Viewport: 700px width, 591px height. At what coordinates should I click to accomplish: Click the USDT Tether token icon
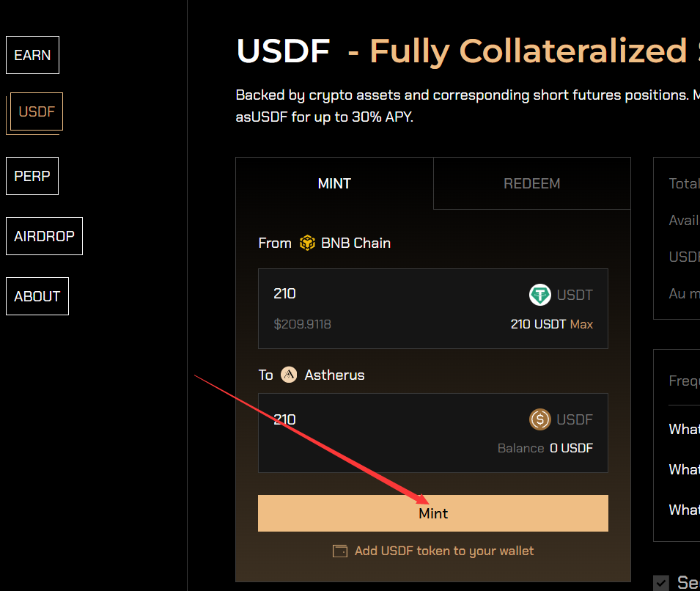click(x=539, y=295)
